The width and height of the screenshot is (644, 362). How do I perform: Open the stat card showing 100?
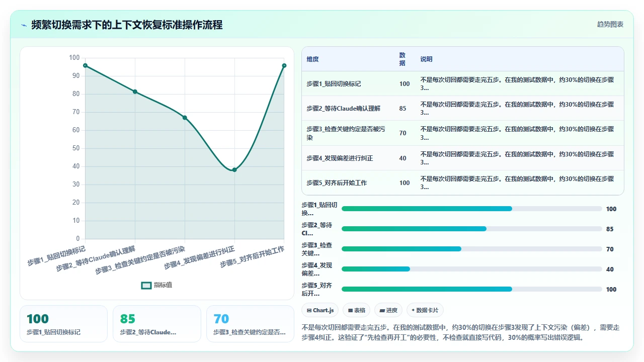point(63,324)
